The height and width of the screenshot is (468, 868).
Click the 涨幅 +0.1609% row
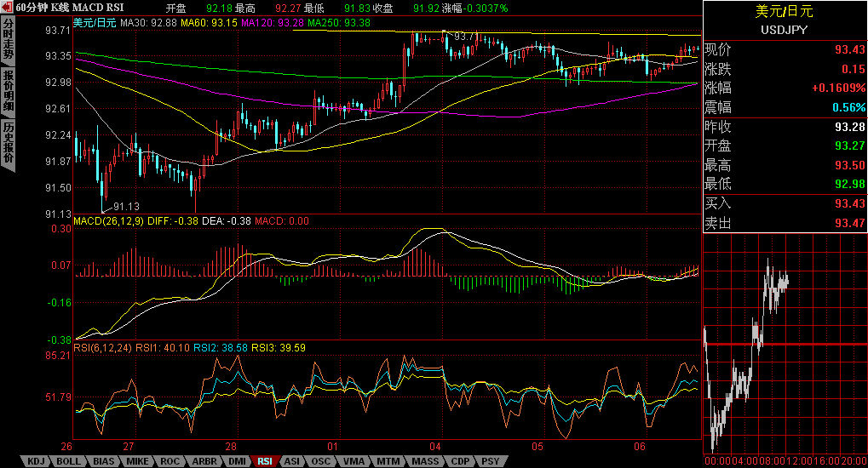[785, 88]
